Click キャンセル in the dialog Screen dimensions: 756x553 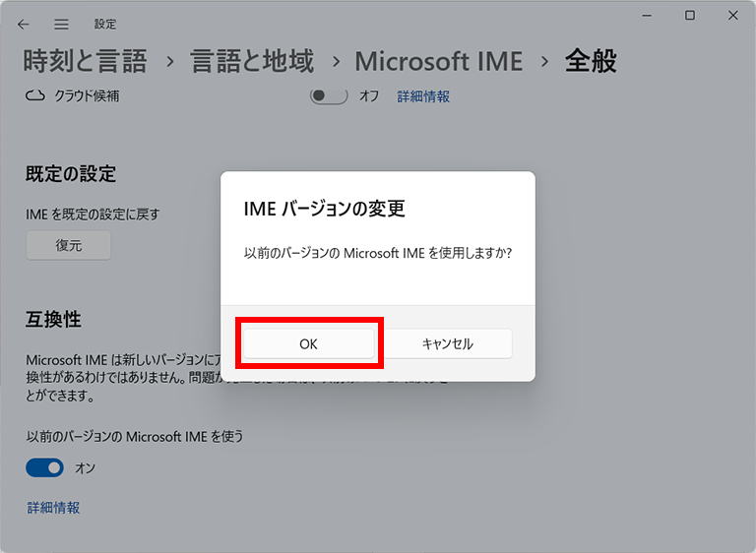coord(448,343)
